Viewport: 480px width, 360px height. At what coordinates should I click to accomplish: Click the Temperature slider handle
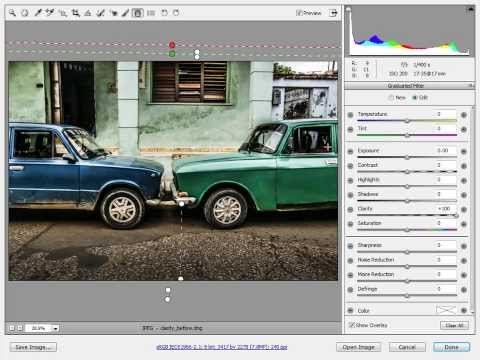[x=407, y=121]
